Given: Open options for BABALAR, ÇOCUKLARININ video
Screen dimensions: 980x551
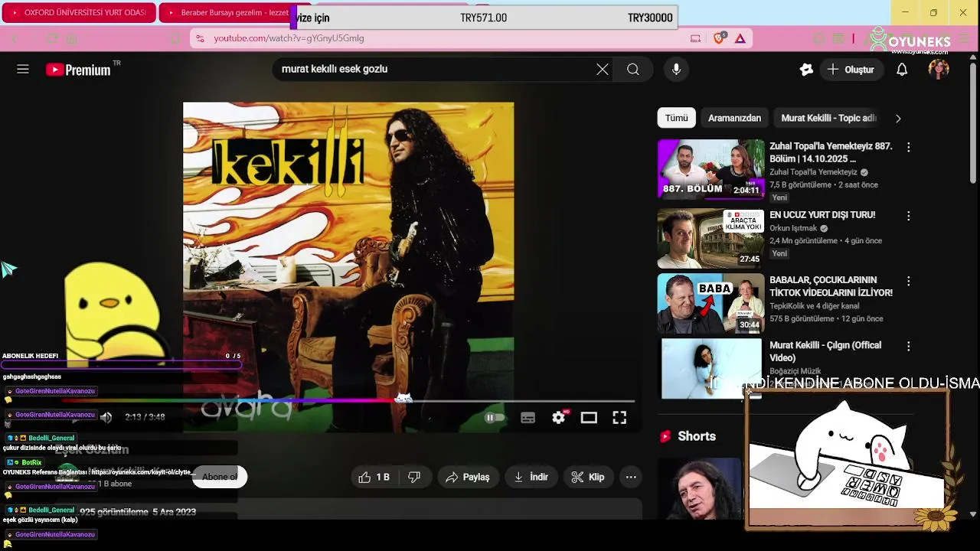Looking at the screenshot, I should click(909, 281).
